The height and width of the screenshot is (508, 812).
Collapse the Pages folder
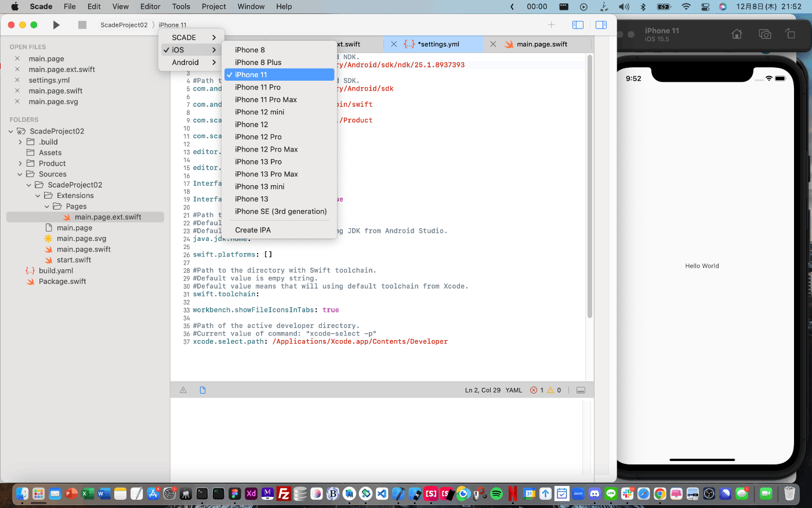(47, 206)
